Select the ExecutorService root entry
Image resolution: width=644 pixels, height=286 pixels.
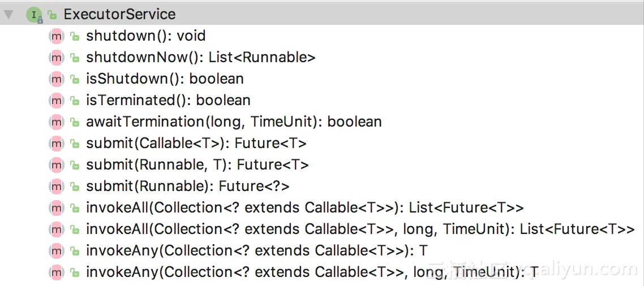pos(119,15)
